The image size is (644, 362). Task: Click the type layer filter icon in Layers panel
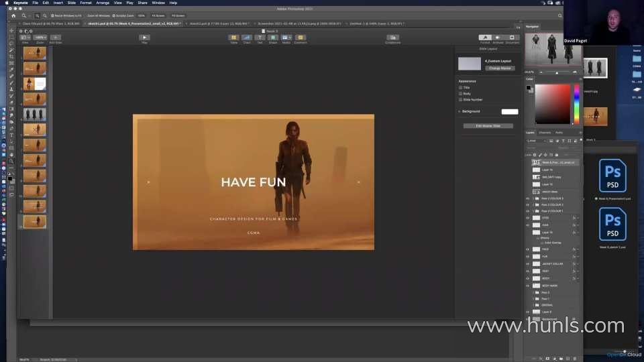pos(563,141)
